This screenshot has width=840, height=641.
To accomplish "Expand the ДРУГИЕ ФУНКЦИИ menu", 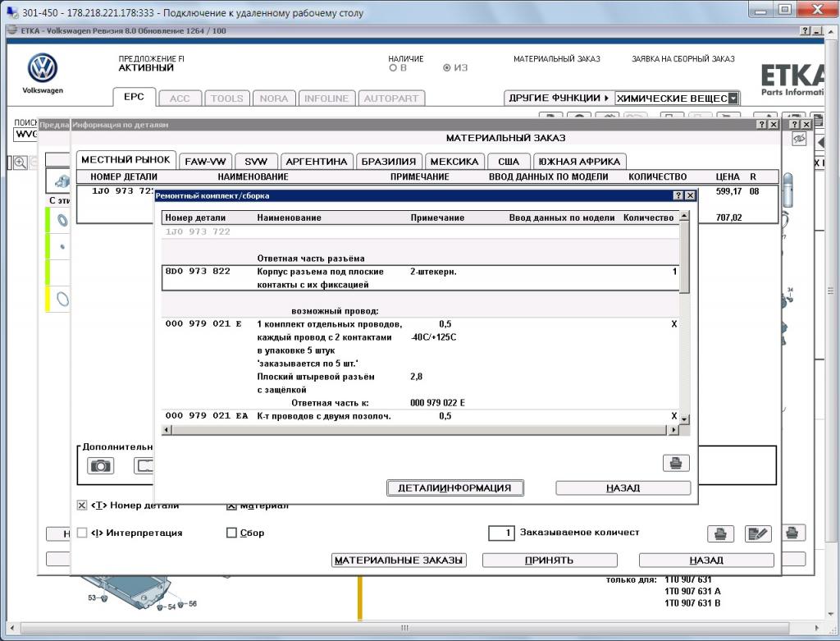I will click(x=559, y=98).
